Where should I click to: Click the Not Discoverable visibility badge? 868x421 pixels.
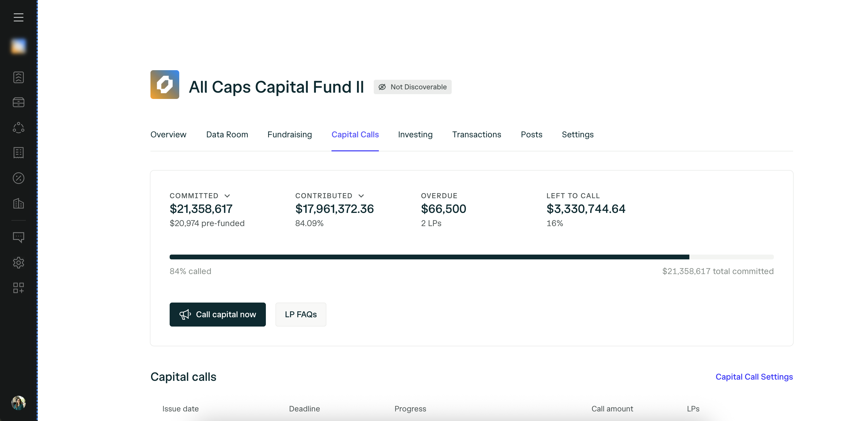point(412,87)
